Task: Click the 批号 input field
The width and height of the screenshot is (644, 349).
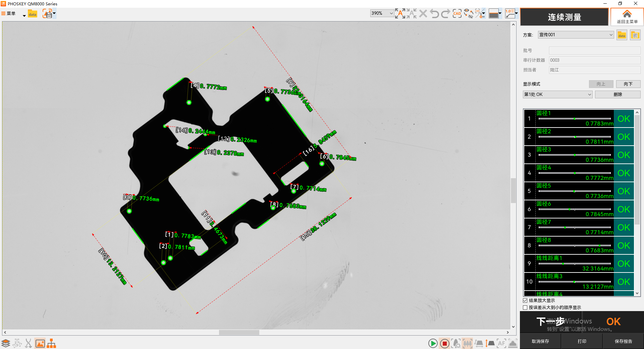Action: click(594, 51)
